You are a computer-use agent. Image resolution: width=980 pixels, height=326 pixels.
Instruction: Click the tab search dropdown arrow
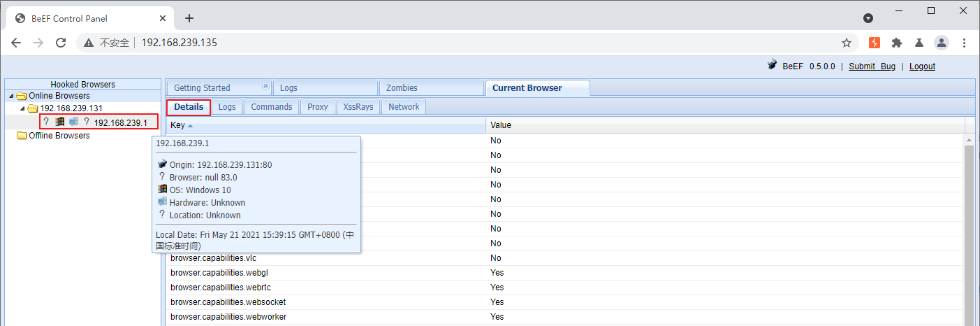coord(868,18)
